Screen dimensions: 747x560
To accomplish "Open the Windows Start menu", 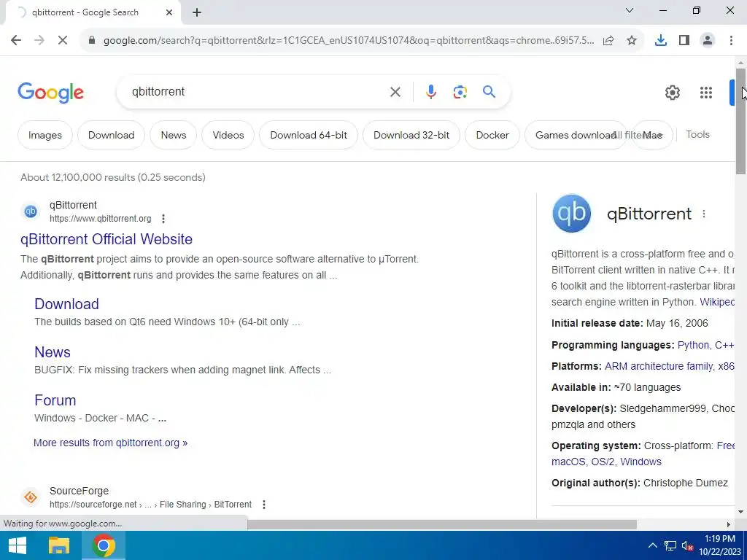I will click(x=18, y=545).
